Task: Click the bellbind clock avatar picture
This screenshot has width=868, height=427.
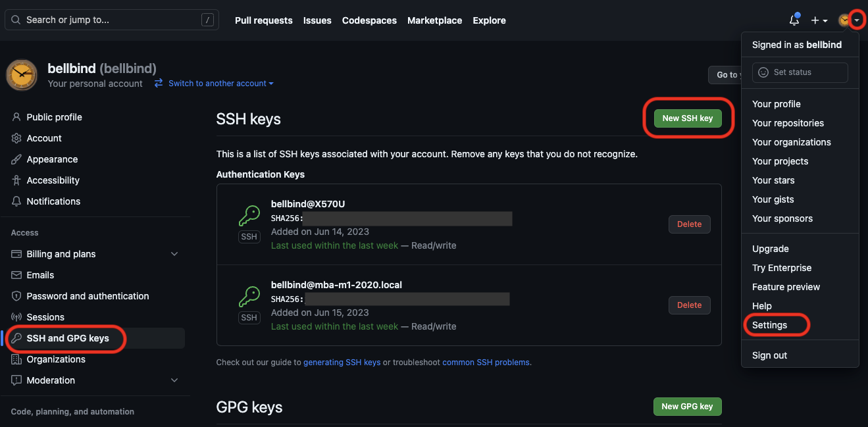Action: click(x=22, y=74)
